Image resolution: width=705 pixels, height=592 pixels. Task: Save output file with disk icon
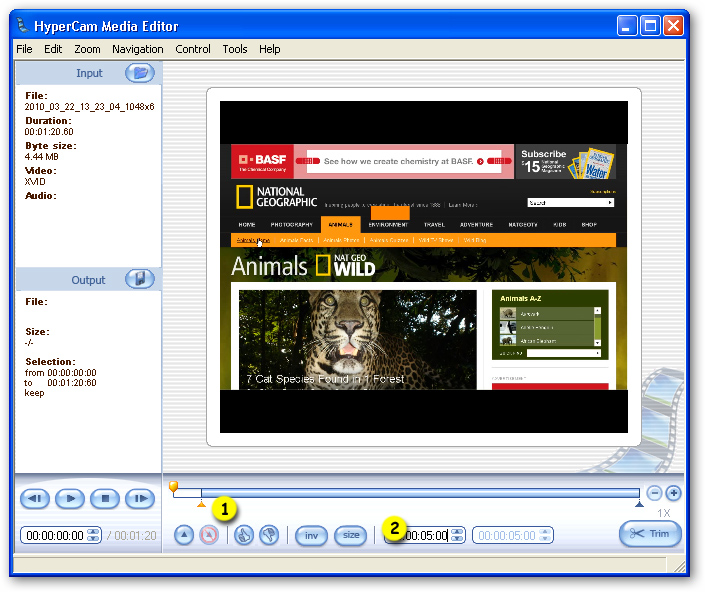coord(140,279)
